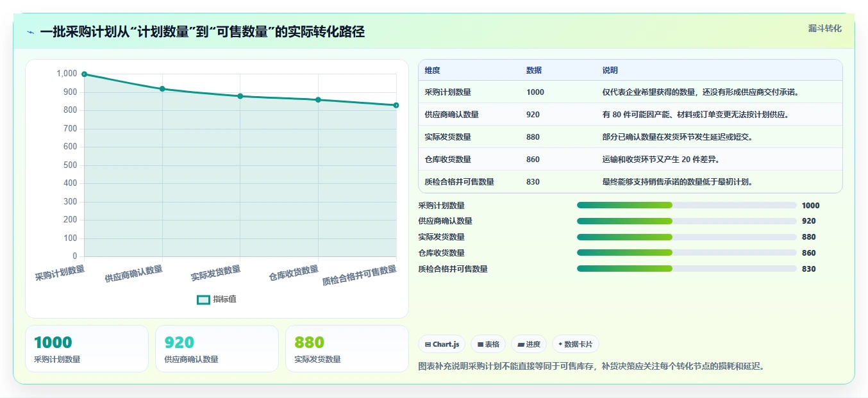Viewport: 868px width, 398px height.
Task: Toggle the 指标值 legend entry in the chart
Action: (x=217, y=299)
